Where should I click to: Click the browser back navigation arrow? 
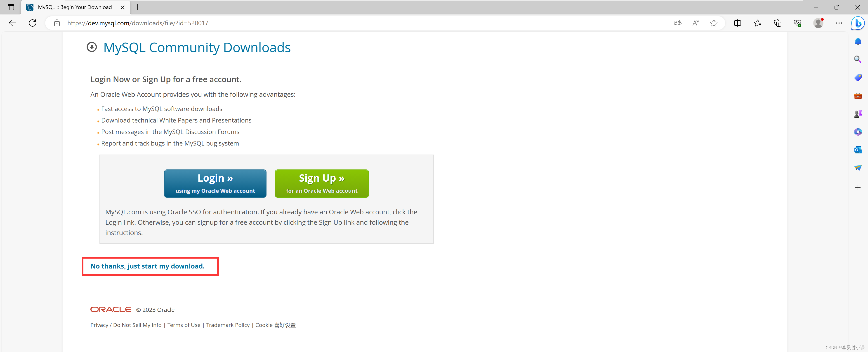(x=12, y=23)
